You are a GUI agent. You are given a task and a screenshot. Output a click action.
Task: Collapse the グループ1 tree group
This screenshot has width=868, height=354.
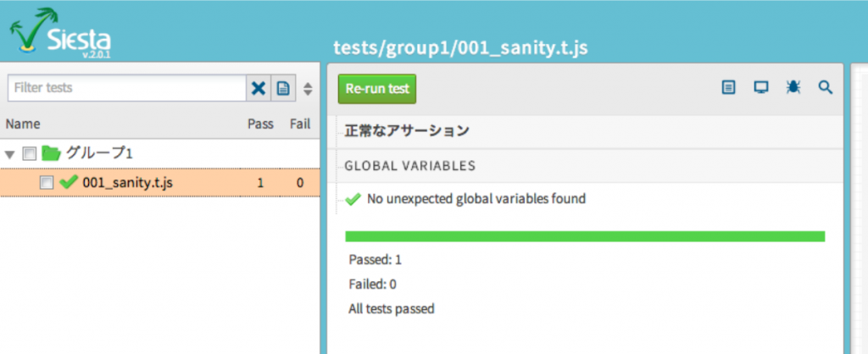point(9,154)
